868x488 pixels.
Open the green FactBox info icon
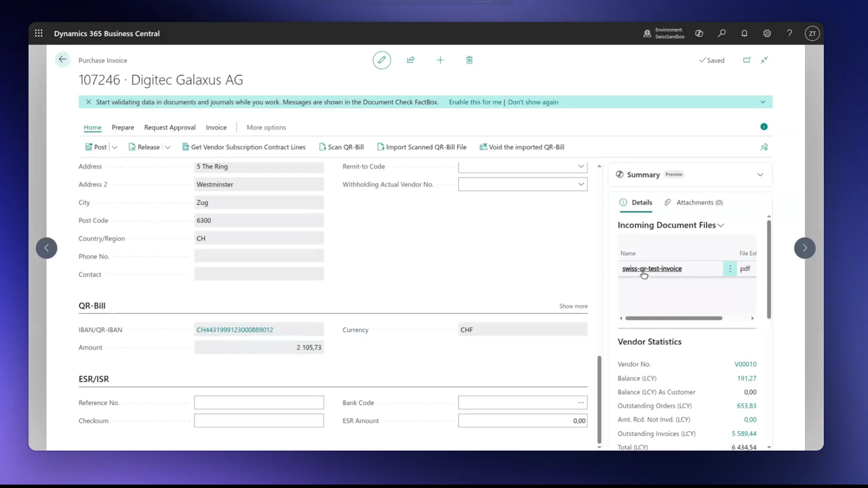pyautogui.click(x=764, y=127)
